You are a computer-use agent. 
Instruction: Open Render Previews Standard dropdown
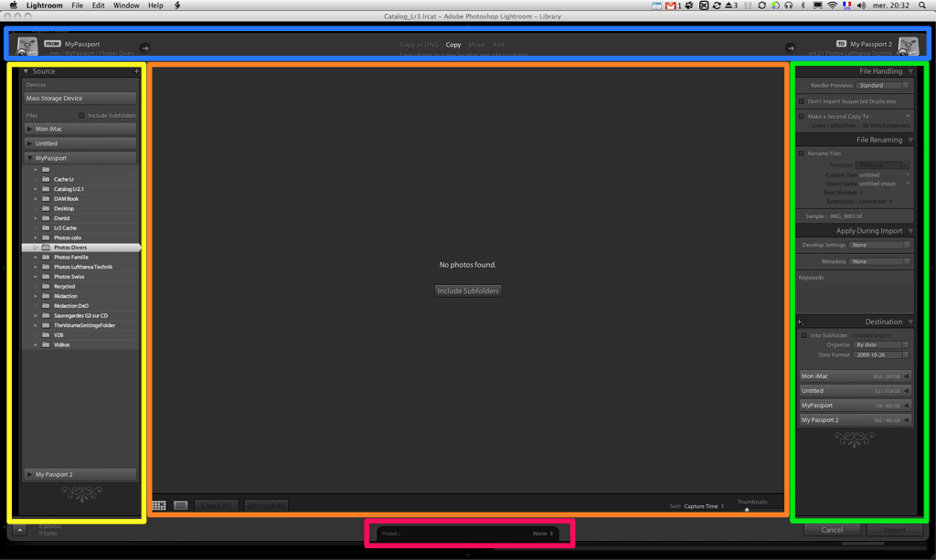point(882,85)
